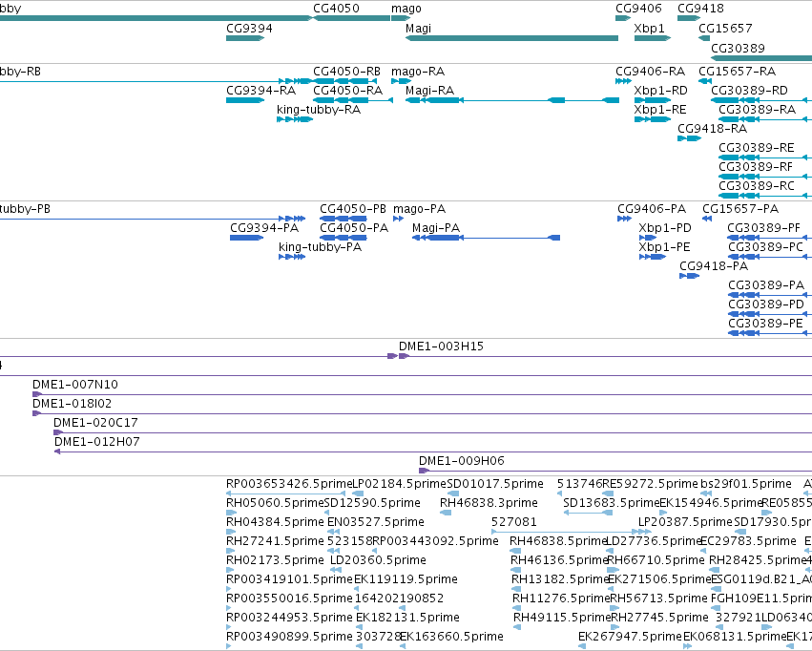Open the CG30389 gene label
This screenshot has width=812, height=651.
click(738, 49)
